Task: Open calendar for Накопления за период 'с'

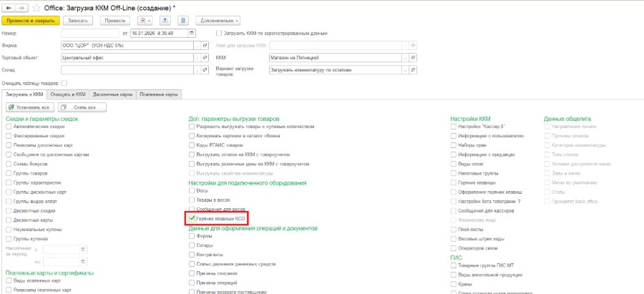Action: pyautogui.click(x=82, y=249)
